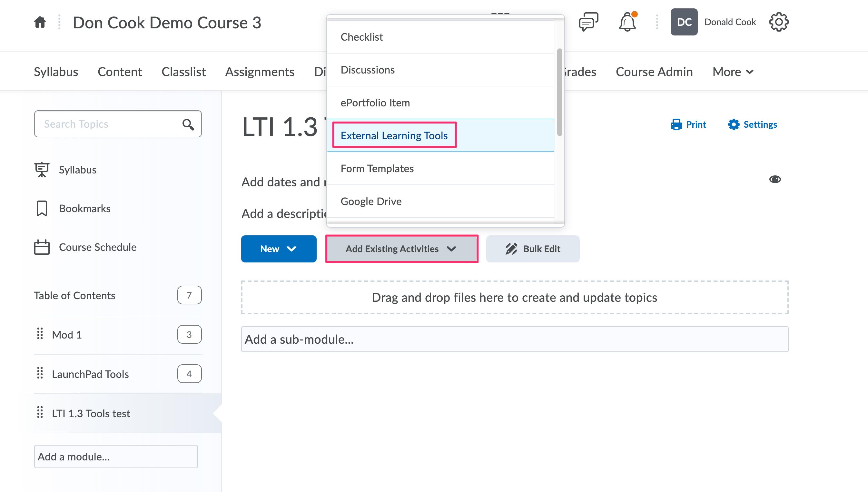Open the notification bell
The height and width of the screenshot is (492, 868).
(627, 22)
